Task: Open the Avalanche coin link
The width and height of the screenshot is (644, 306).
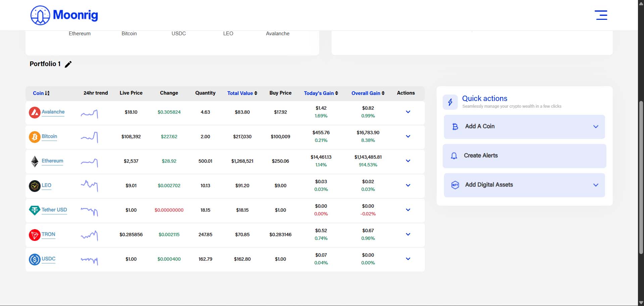Action: tap(53, 112)
